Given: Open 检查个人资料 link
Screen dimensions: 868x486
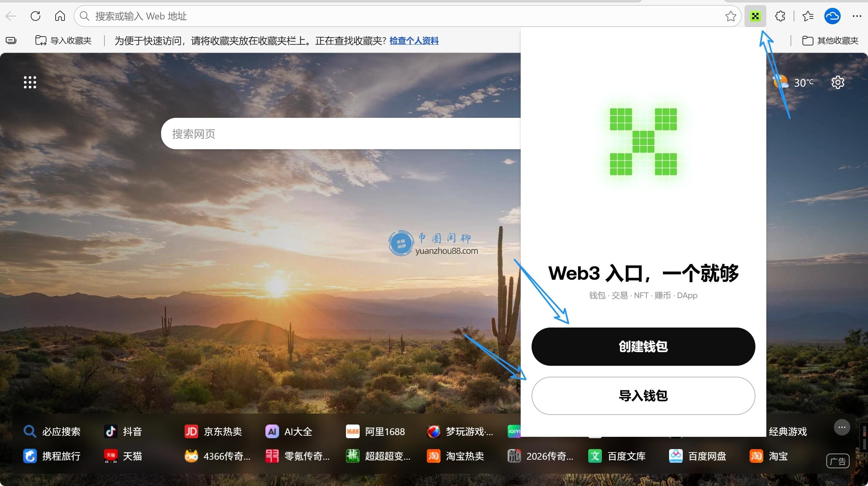Looking at the screenshot, I should click(414, 41).
